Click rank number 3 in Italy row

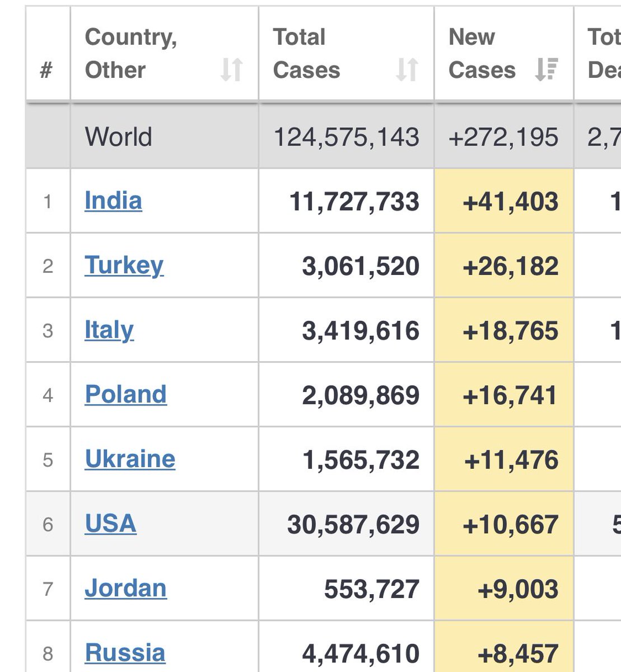pos(48,330)
